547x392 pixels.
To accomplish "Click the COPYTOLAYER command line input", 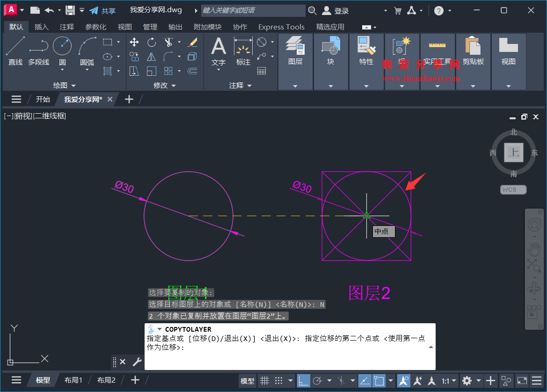I will 290,346.
